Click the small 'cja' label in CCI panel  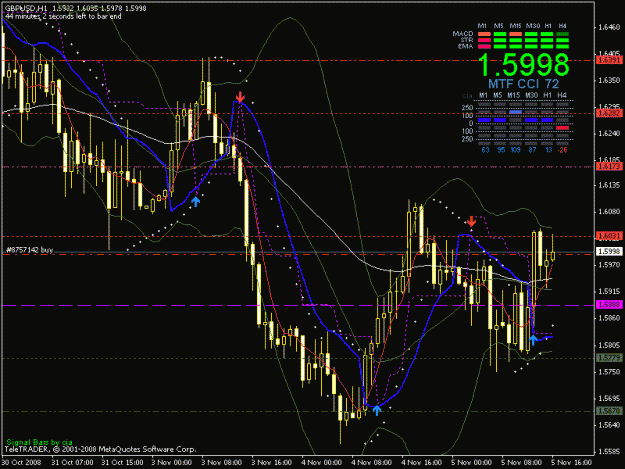point(467,96)
